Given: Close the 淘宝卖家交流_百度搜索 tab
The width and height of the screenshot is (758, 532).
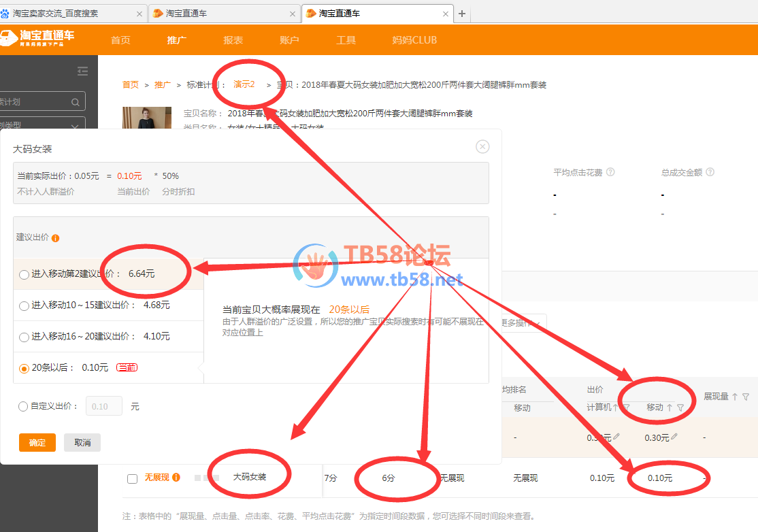Looking at the screenshot, I should pos(139,14).
